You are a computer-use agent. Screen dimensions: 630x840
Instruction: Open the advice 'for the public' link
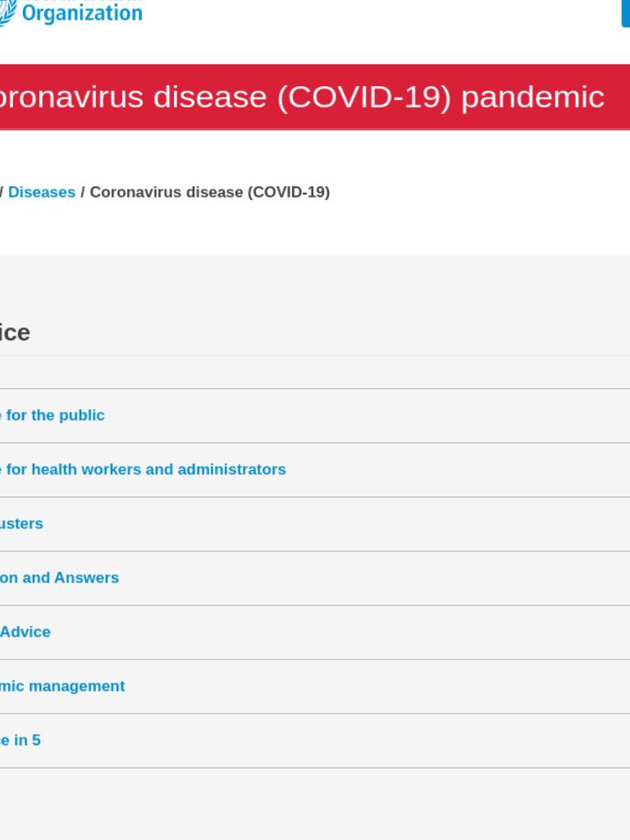click(52, 415)
